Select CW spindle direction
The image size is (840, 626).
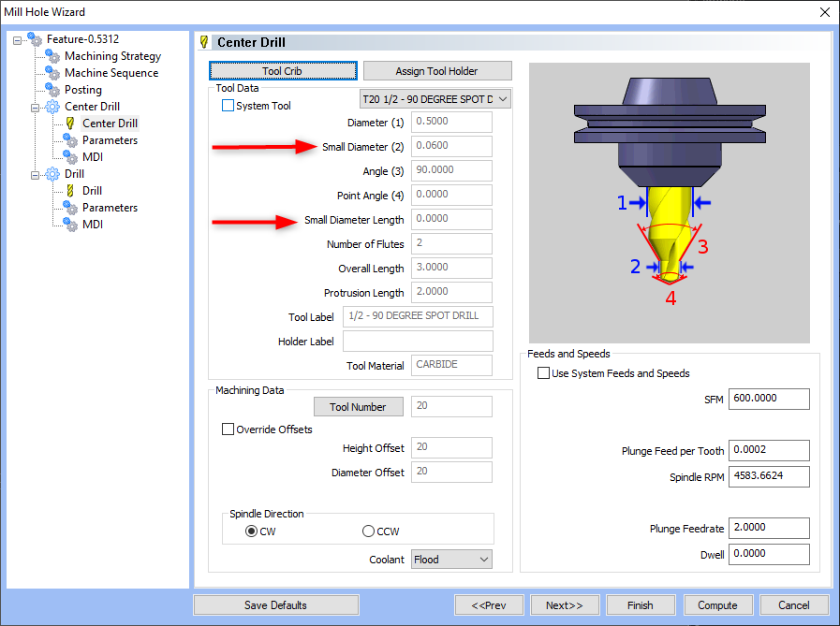tap(251, 531)
